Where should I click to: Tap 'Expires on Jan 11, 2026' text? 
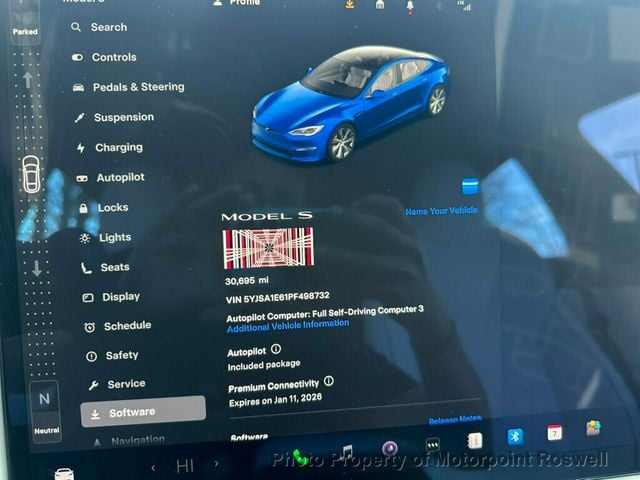[x=275, y=400]
